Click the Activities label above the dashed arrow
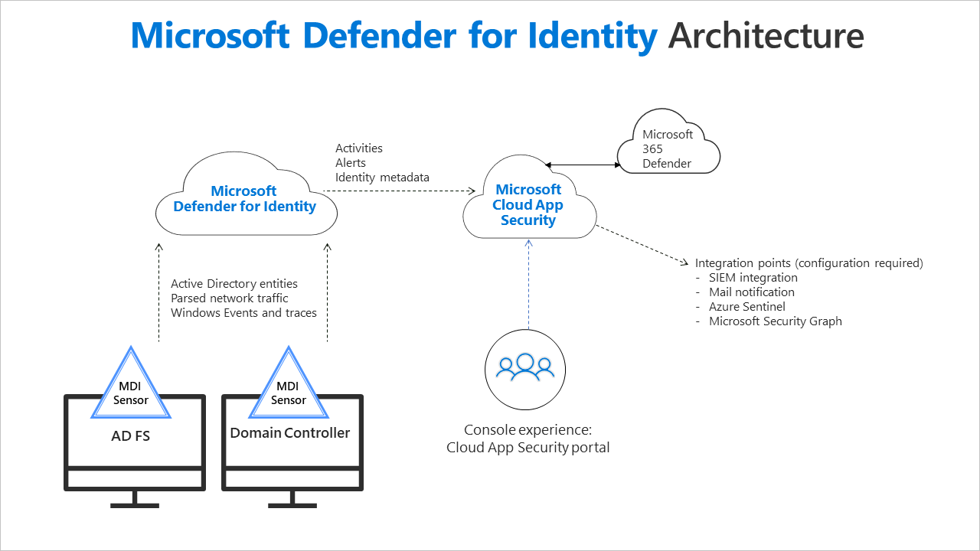Image resolution: width=980 pixels, height=551 pixels. 359,148
